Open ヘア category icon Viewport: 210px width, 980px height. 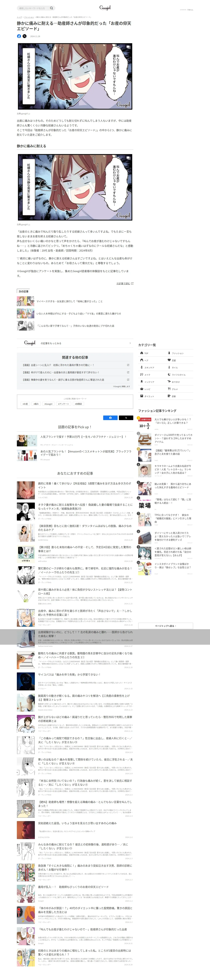click(x=141, y=360)
